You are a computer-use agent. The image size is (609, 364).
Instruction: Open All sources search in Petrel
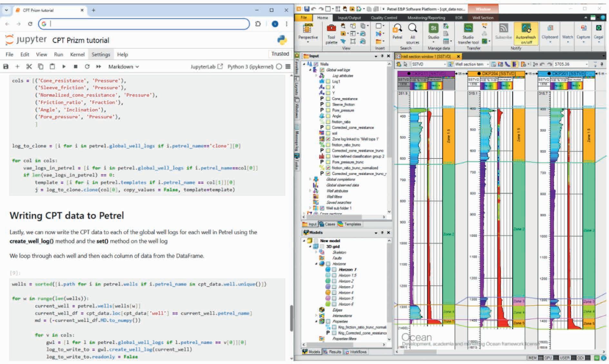[413, 34]
